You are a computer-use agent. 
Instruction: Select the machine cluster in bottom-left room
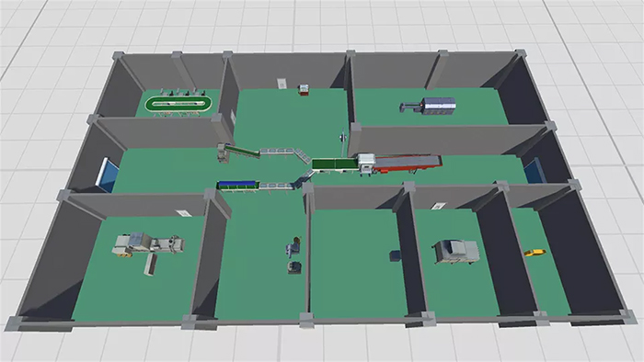click(148, 244)
